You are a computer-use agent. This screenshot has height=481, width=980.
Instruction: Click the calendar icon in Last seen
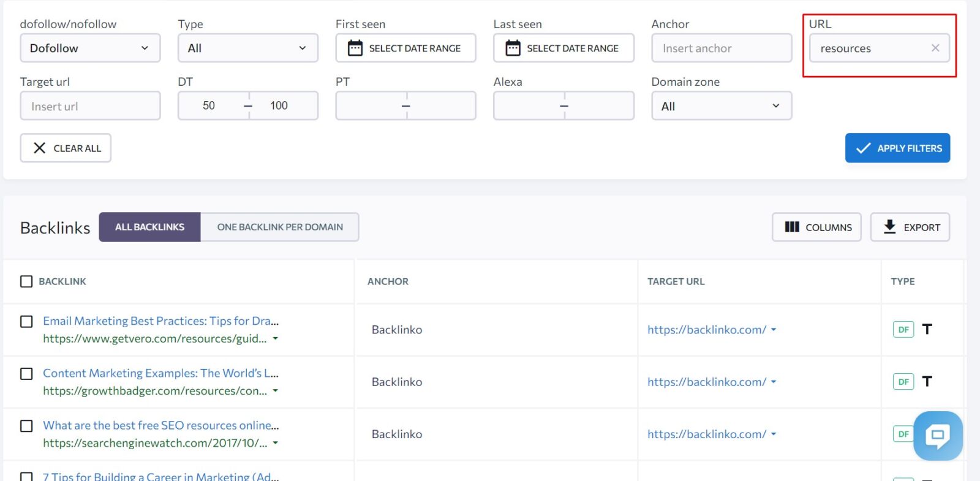coord(513,48)
